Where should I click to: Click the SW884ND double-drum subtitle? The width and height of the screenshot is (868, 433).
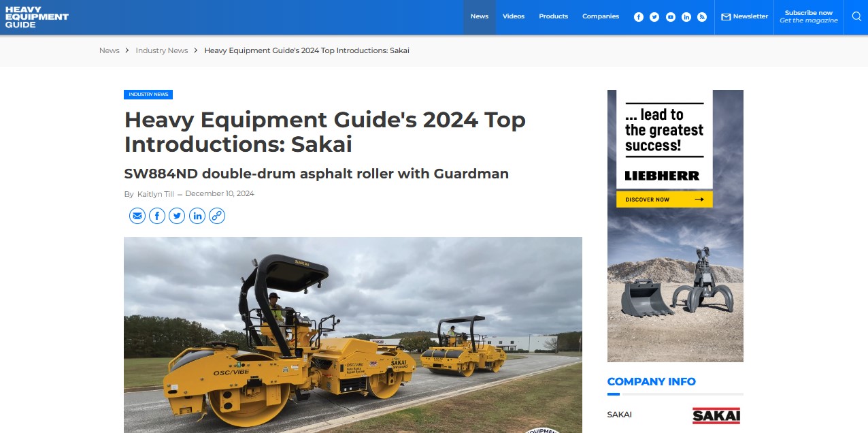coord(316,174)
